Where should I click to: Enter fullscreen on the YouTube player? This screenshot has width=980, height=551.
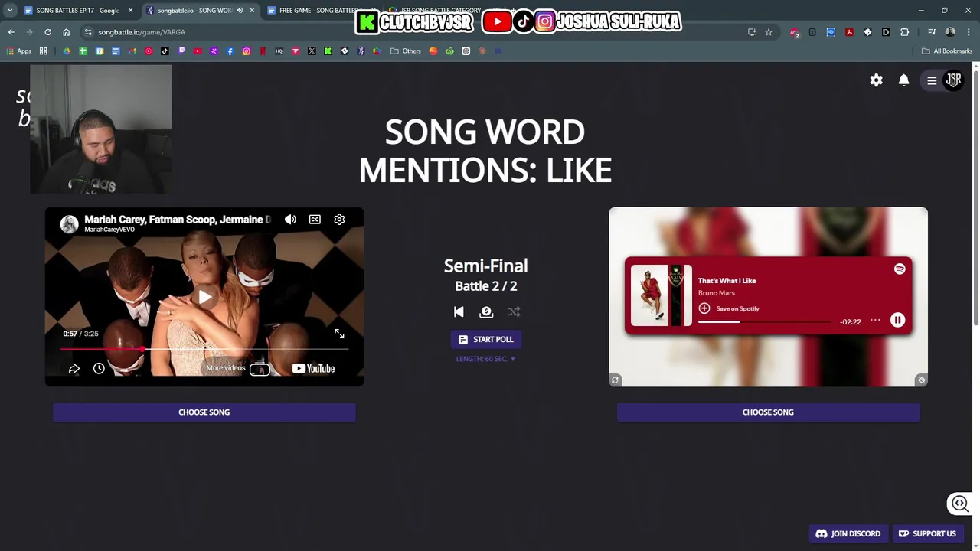pyautogui.click(x=339, y=334)
